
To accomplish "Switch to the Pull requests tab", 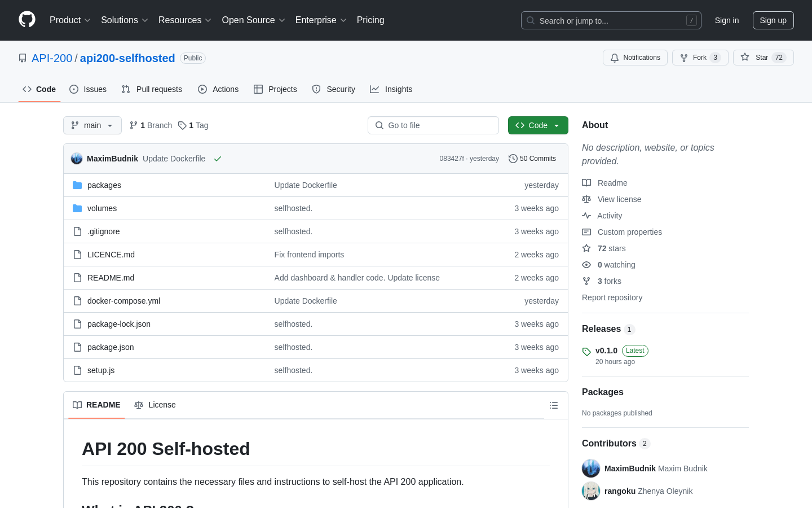I will pyautogui.click(x=152, y=89).
